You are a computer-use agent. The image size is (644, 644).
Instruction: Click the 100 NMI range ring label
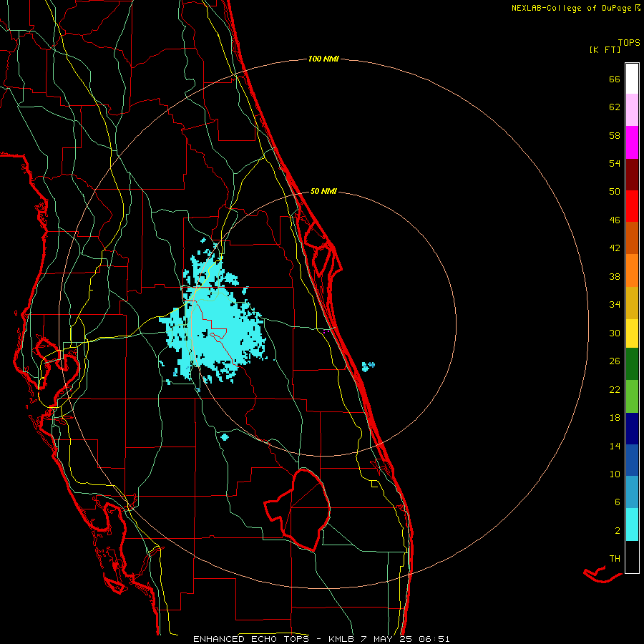pos(323,59)
